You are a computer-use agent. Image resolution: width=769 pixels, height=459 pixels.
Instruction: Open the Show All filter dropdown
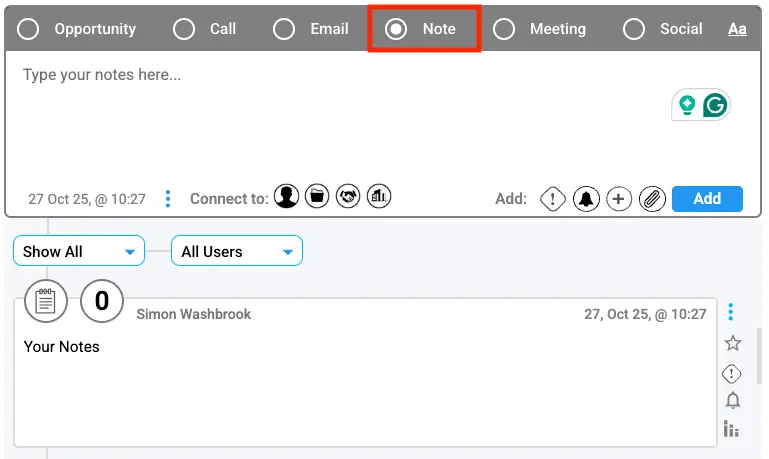(79, 252)
